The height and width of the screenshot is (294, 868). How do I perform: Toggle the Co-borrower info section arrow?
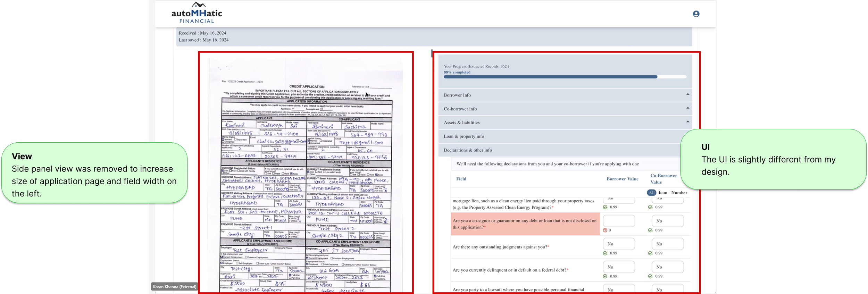687,108
